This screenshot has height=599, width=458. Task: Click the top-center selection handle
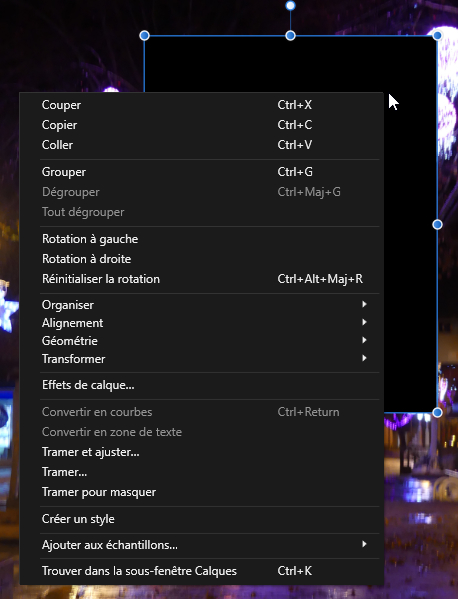tap(290, 36)
